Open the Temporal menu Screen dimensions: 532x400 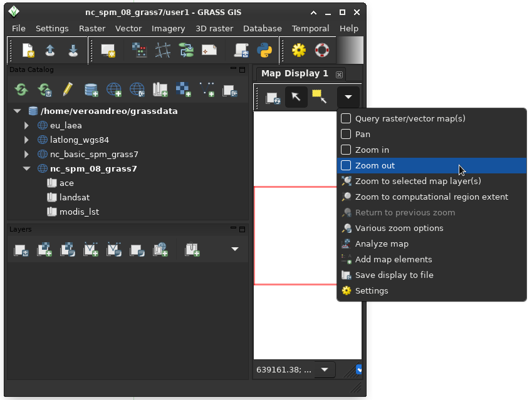point(310,28)
